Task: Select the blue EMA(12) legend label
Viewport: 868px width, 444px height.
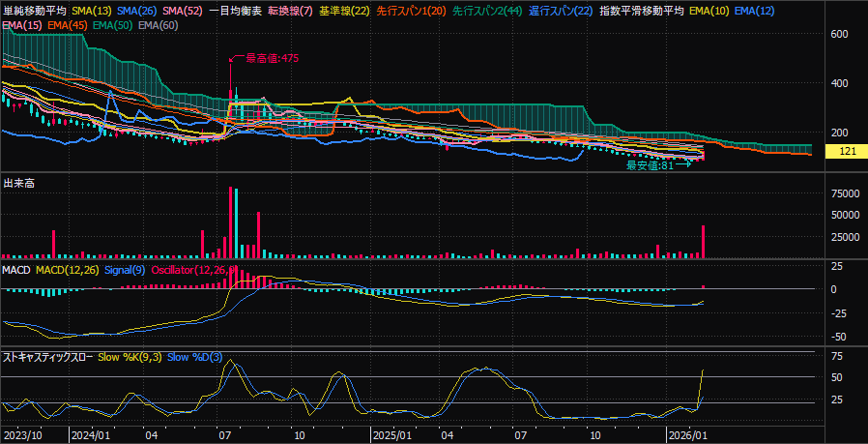Action: (x=756, y=10)
